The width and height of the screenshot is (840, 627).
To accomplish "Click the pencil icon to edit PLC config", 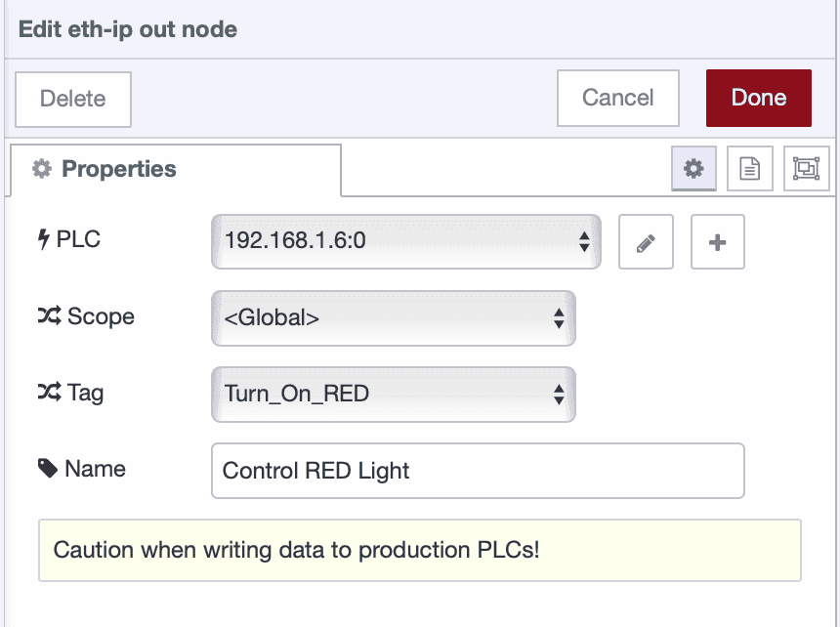I will point(646,241).
